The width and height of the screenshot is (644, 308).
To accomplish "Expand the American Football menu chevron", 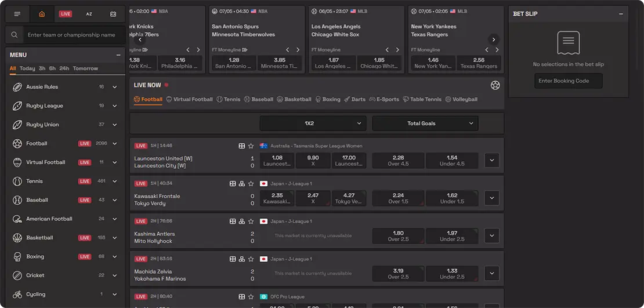I will 115,219.
